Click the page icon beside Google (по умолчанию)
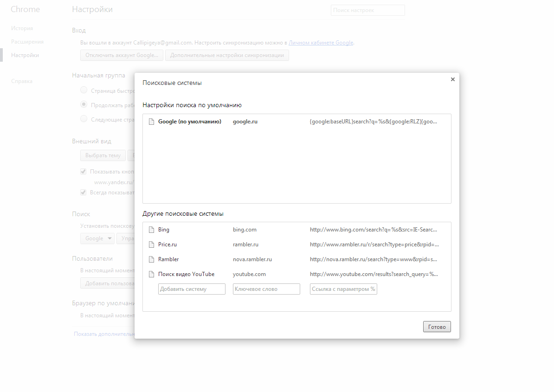554x392 pixels. (152, 122)
